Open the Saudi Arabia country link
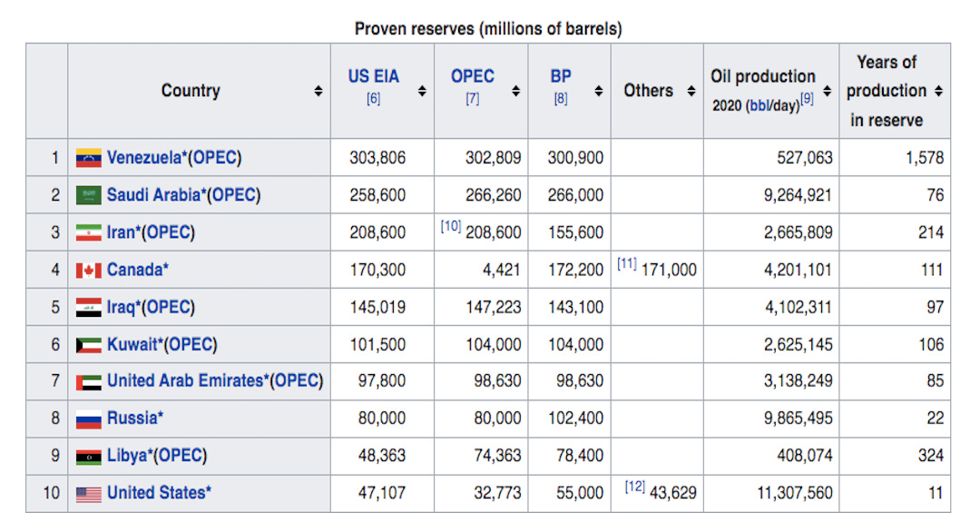The image size is (980, 513). pos(153,195)
